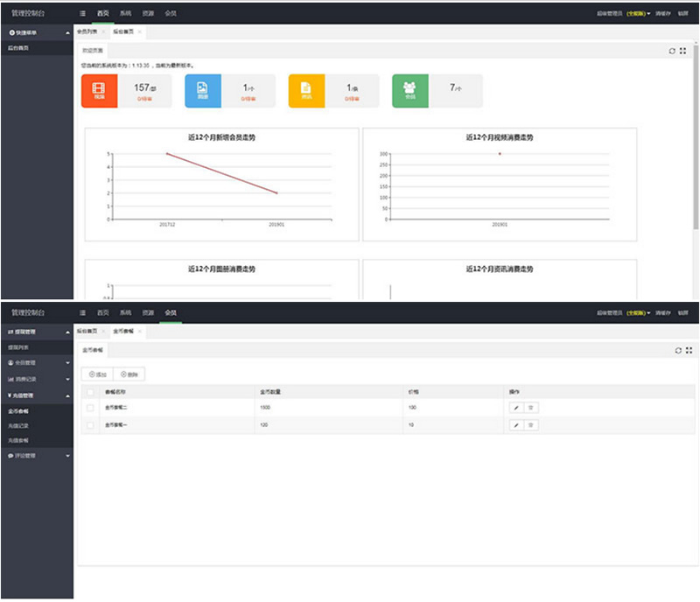700x602 pixels.
Task: Open 充值记录 in the sidebar
Action: pos(19,424)
